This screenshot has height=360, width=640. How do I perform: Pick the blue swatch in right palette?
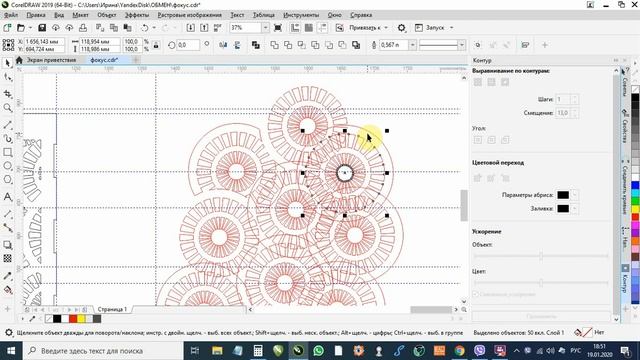point(636,186)
